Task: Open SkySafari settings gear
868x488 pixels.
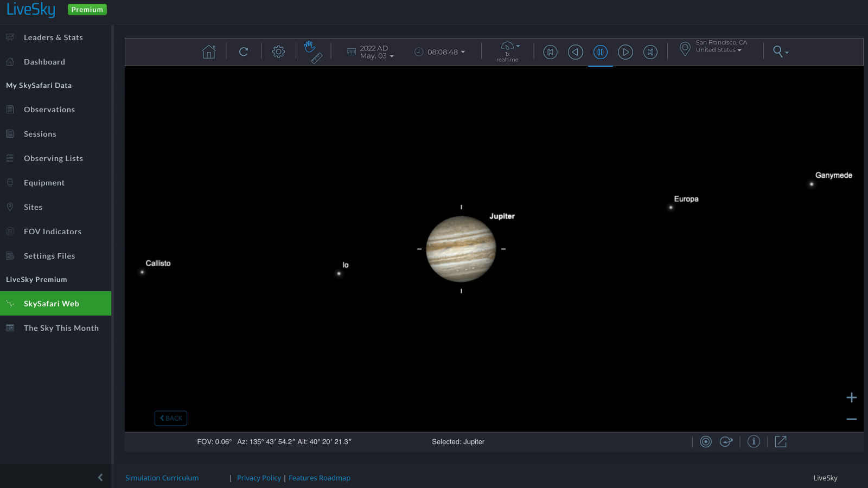Action: click(x=278, y=52)
